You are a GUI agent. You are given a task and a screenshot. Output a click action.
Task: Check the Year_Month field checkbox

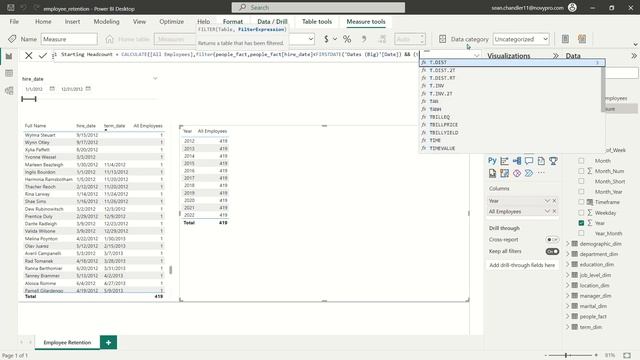coord(581,233)
